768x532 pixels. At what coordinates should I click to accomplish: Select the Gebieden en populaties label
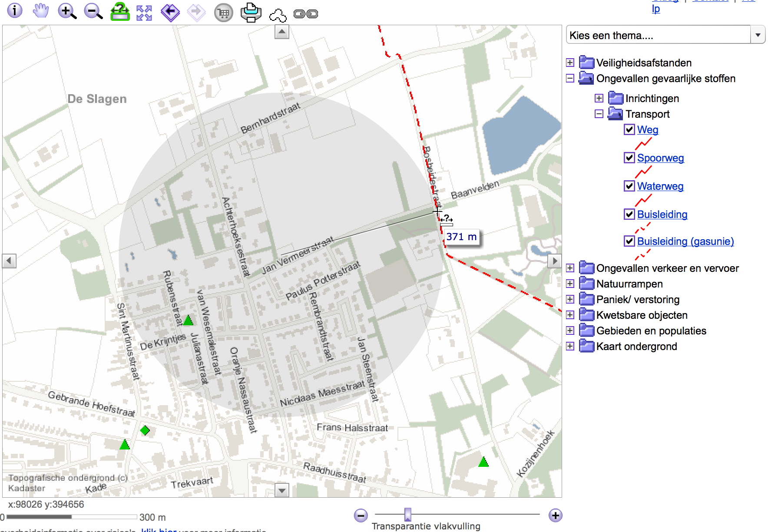point(651,330)
